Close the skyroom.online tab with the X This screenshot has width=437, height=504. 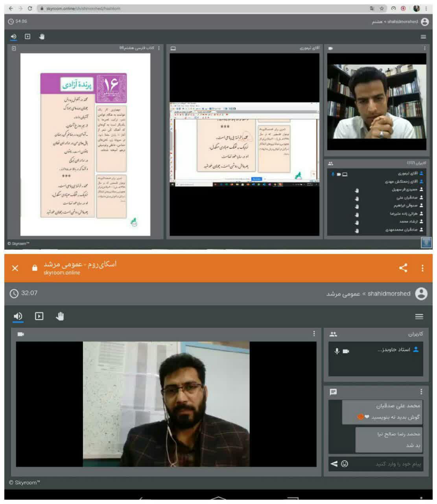tap(15, 268)
